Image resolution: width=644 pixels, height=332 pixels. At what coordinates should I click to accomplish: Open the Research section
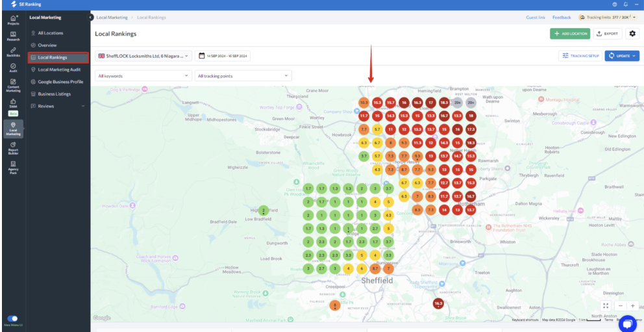[13, 36]
